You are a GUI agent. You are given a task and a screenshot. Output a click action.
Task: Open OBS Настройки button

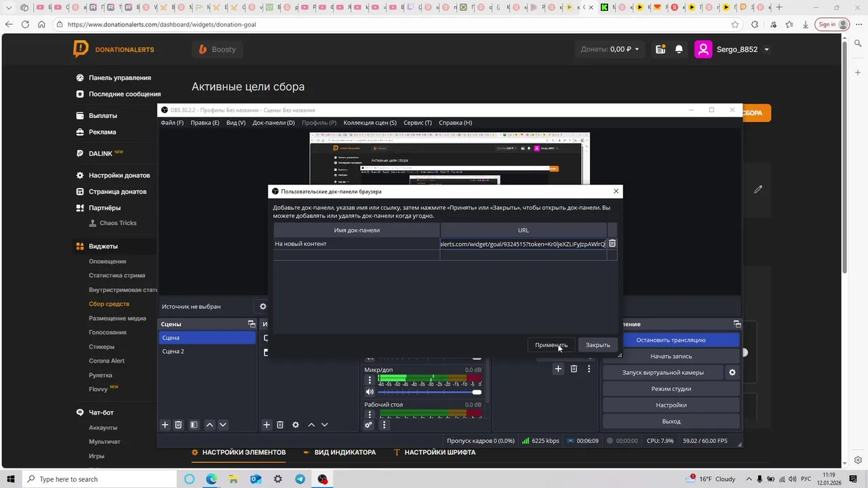671,405
